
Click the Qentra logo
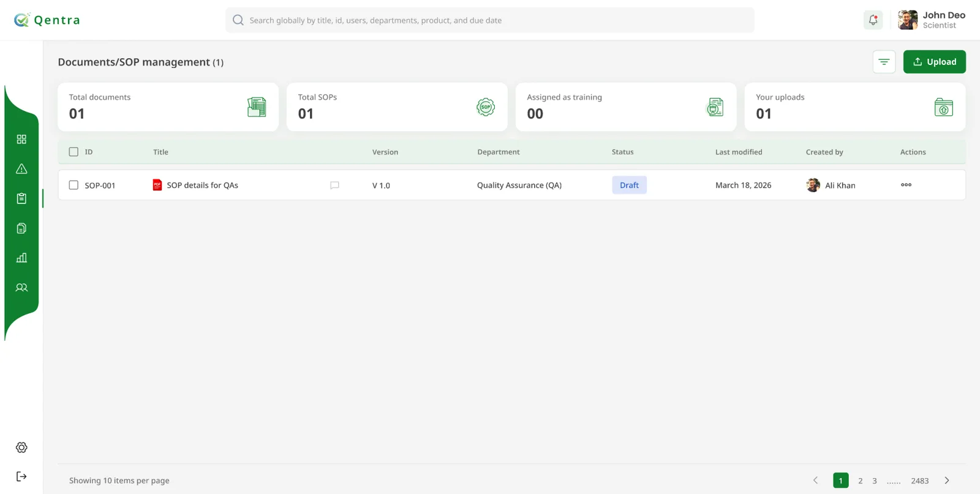click(x=47, y=20)
